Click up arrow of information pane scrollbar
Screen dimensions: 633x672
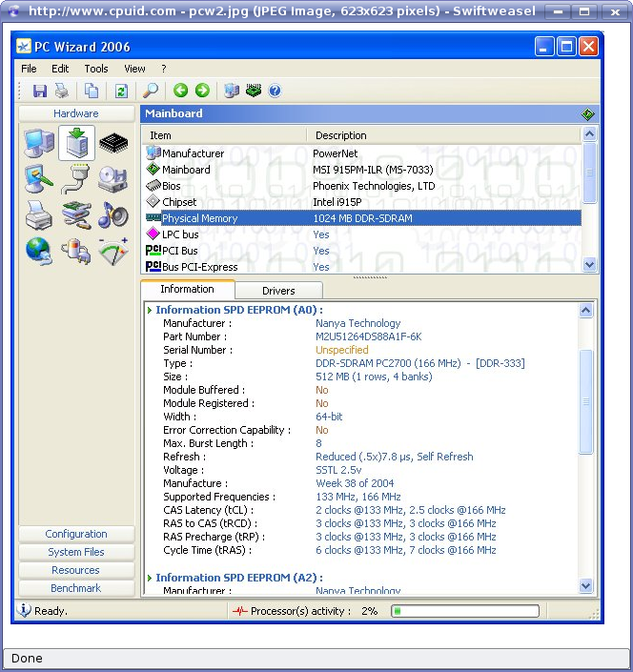pyautogui.click(x=586, y=310)
